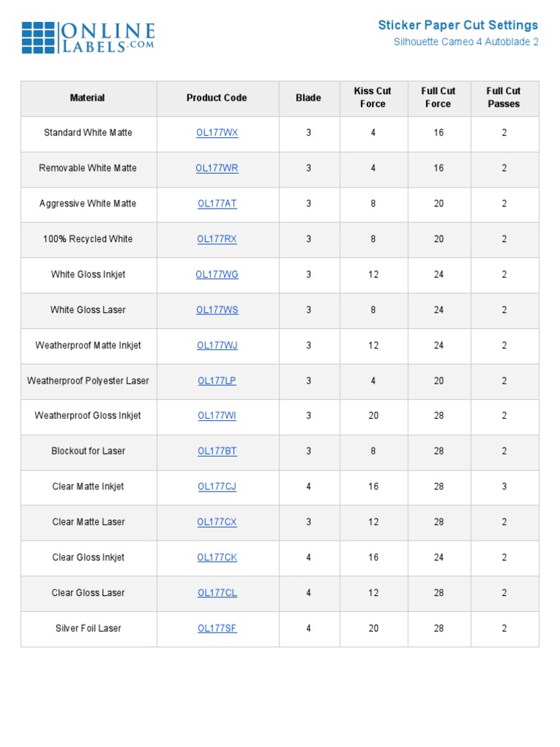Click the OL177WG product code
Image resolution: width=560 pixels, height=747 pixels.
coord(217,274)
